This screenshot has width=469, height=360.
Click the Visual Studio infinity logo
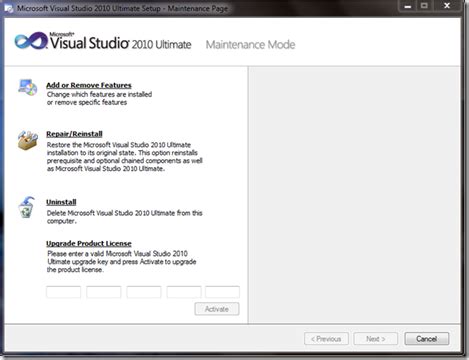tap(31, 41)
